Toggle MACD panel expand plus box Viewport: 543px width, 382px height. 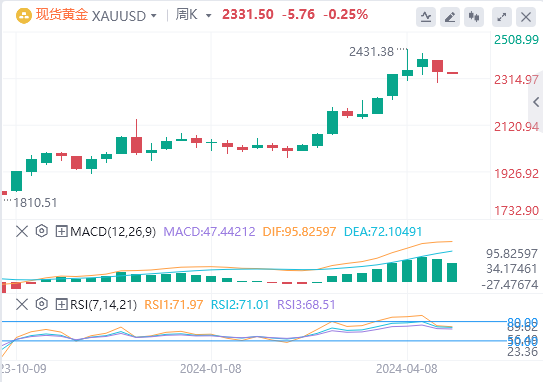coord(61,231)
